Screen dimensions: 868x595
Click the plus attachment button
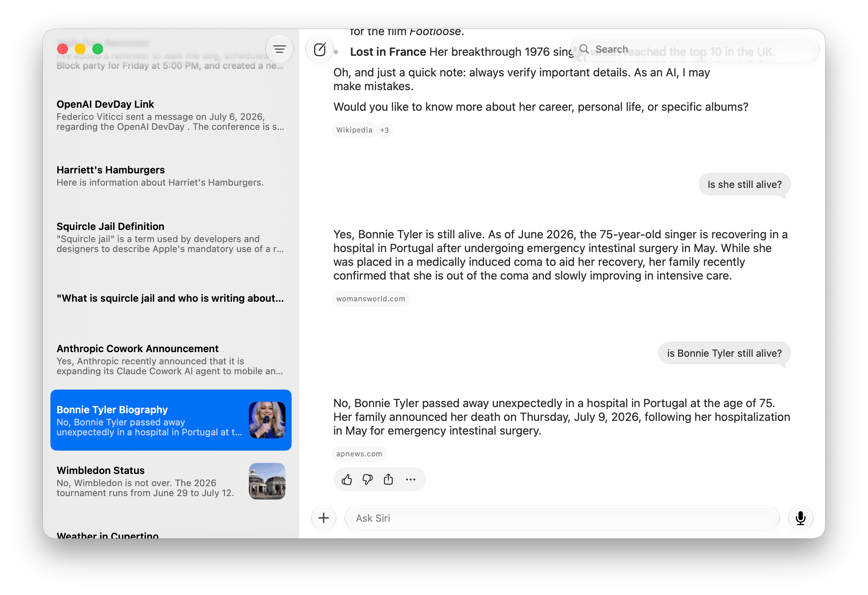[x=324, y=518]
